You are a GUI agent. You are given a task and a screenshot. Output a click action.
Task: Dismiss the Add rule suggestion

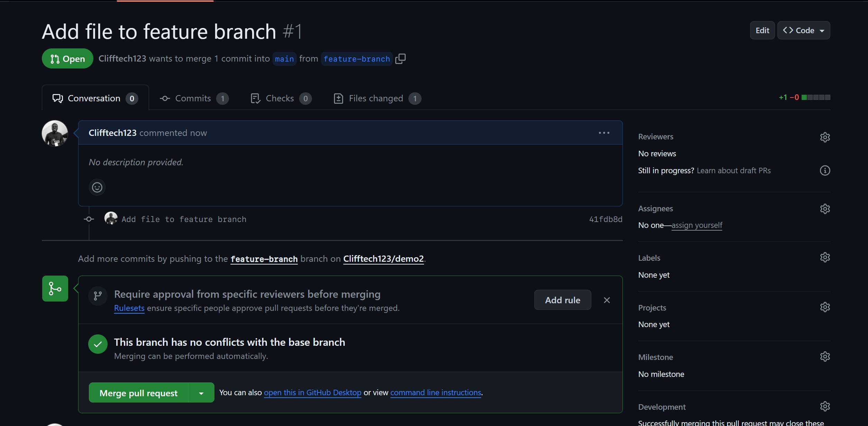(607, 300)
